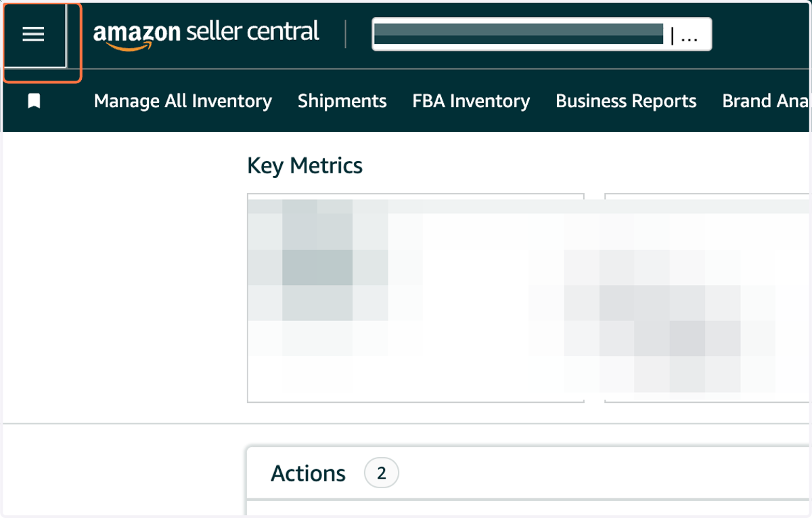Open the hamburger main menu

point(33,35)
